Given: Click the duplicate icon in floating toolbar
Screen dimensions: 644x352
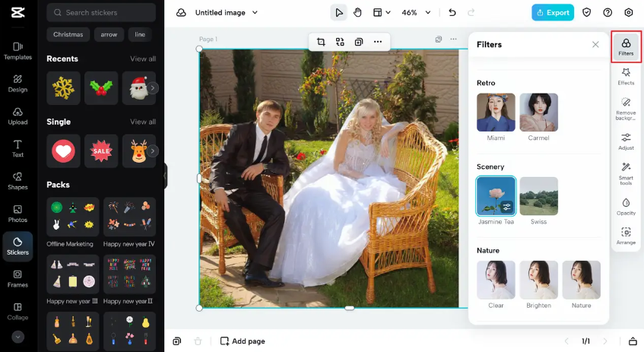Looking at the screenshot, I should tap(359, 42).
